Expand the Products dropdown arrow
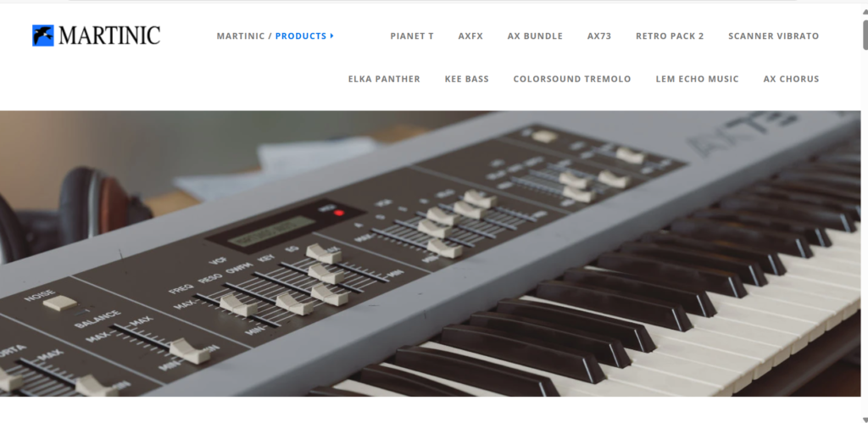Screen dimensions: 868x423 [x=331, y=36]
